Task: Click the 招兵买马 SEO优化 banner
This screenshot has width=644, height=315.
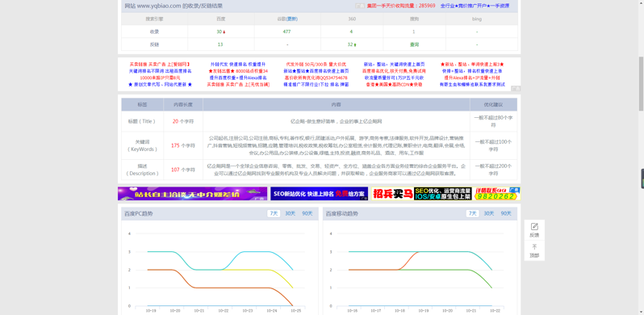Action: point(446,194)
